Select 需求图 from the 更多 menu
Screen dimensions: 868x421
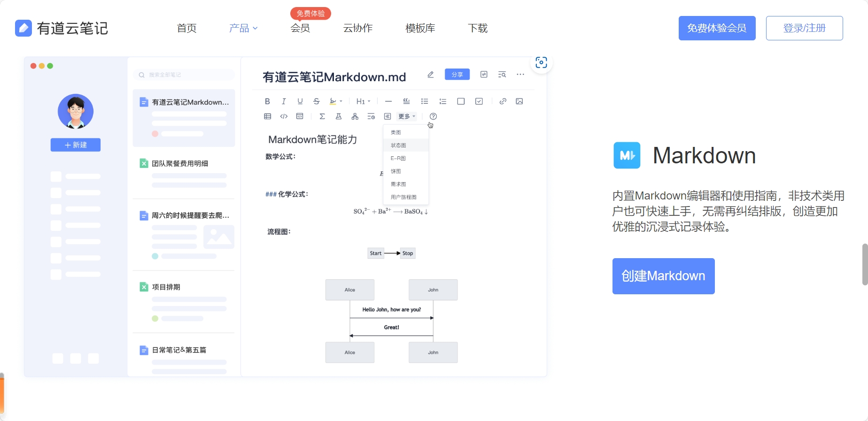pos(406,184)
